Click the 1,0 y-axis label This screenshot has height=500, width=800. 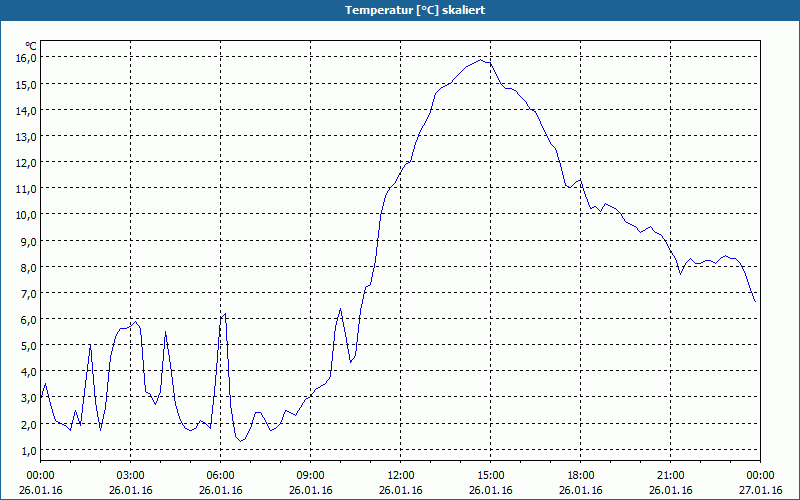(x=29, y=451)
